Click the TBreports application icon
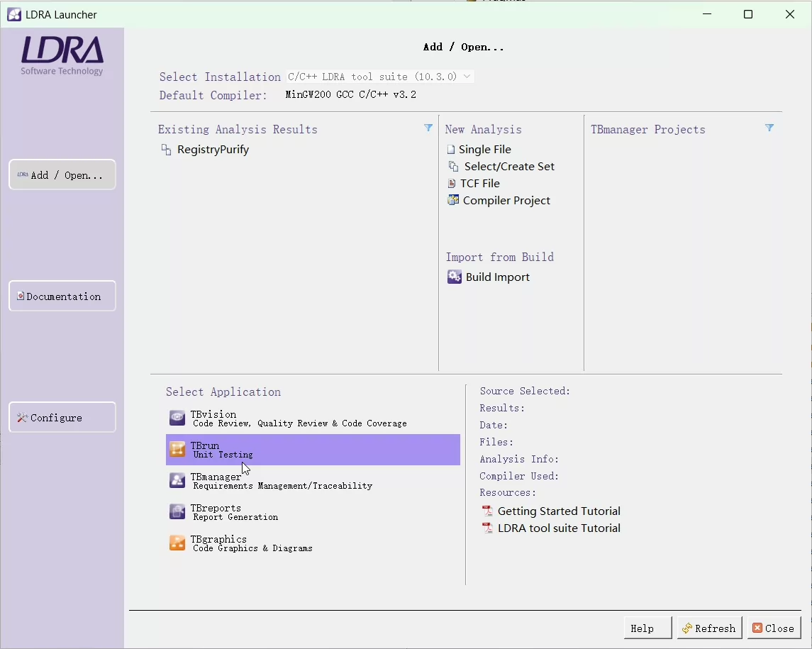Screen dimensions: 812x649 pos(177,511)
